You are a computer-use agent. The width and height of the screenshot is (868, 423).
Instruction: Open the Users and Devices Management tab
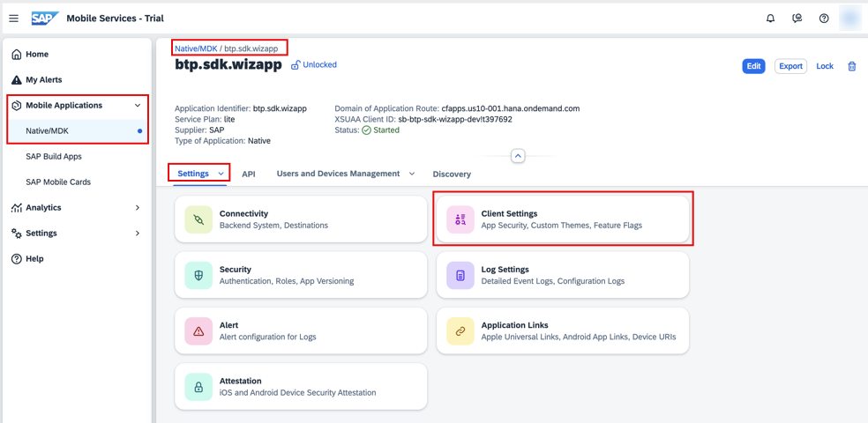[338, 174]
